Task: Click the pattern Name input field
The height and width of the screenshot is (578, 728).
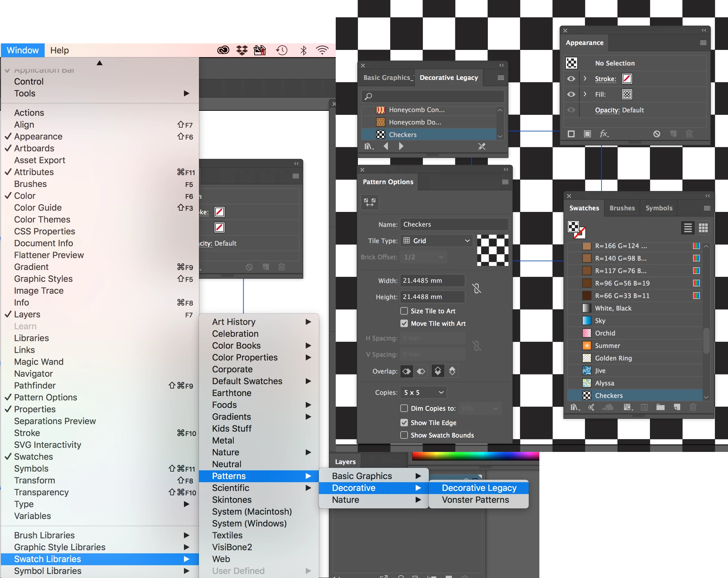Action: 453,224
